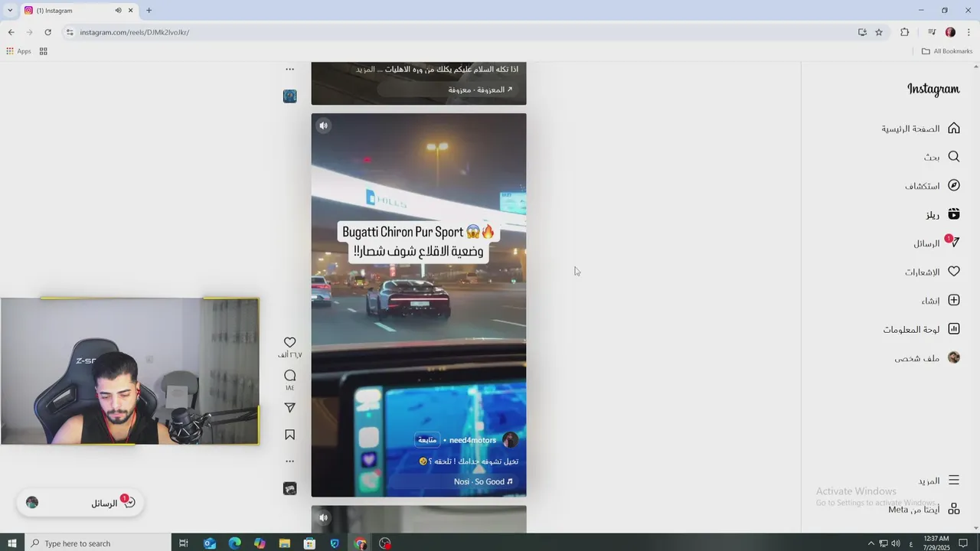This screenshot has width=980, height=551.
Task: Open the volume control in system tray
Action: (896, 543)
